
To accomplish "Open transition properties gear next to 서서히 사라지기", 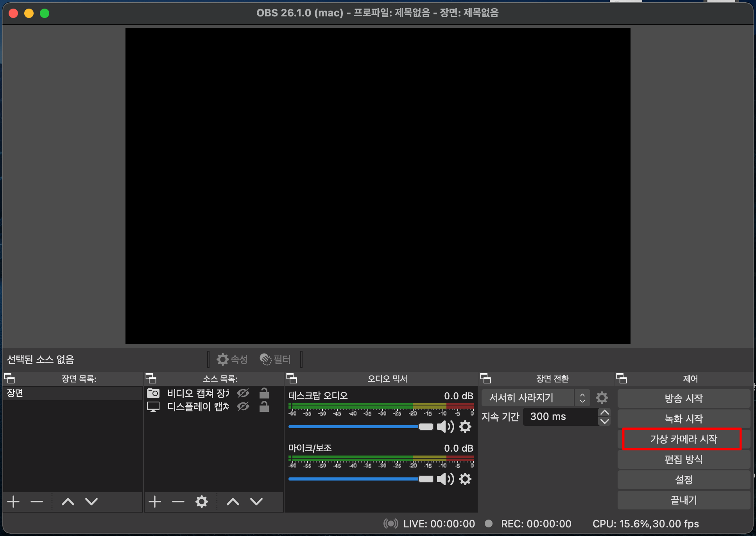I will (x=602, y=398).
